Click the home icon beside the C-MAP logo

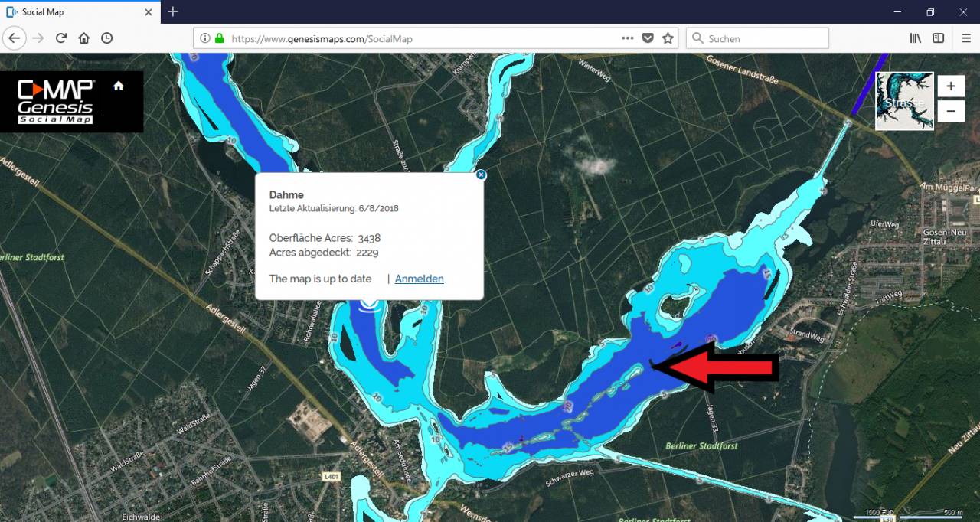[119, 86]
